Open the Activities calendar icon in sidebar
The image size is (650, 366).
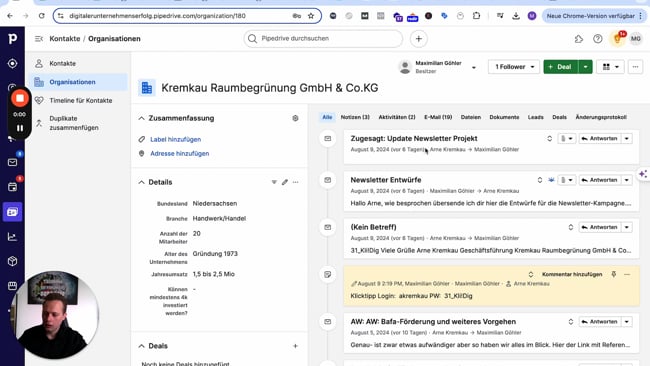(12, 187)
